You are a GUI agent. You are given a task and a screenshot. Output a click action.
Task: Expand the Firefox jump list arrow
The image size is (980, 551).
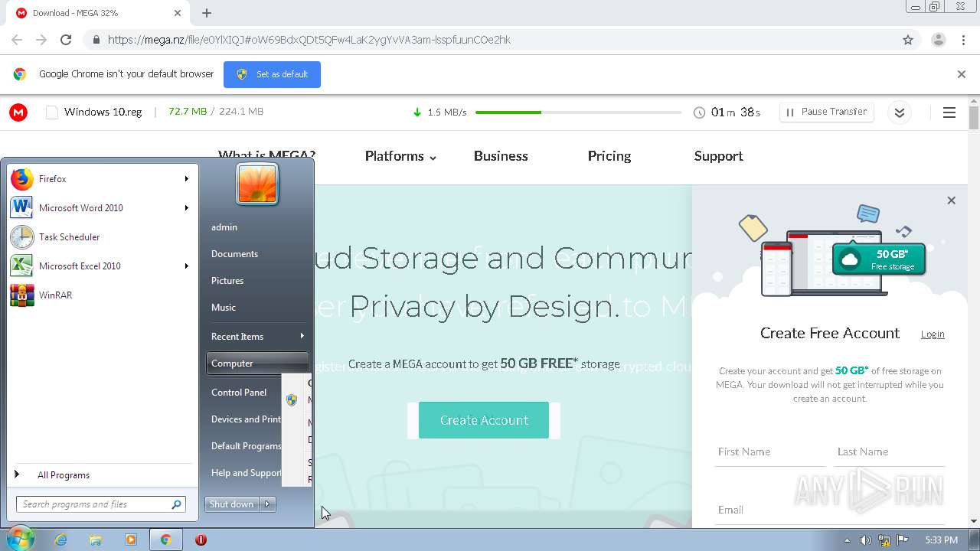[x=186, y=179]
